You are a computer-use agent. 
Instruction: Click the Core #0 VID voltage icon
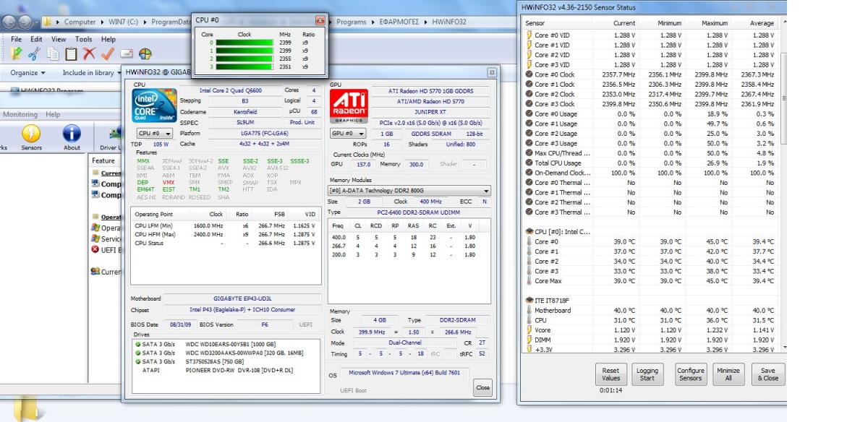pyautogui.click(x=529, y=34)
